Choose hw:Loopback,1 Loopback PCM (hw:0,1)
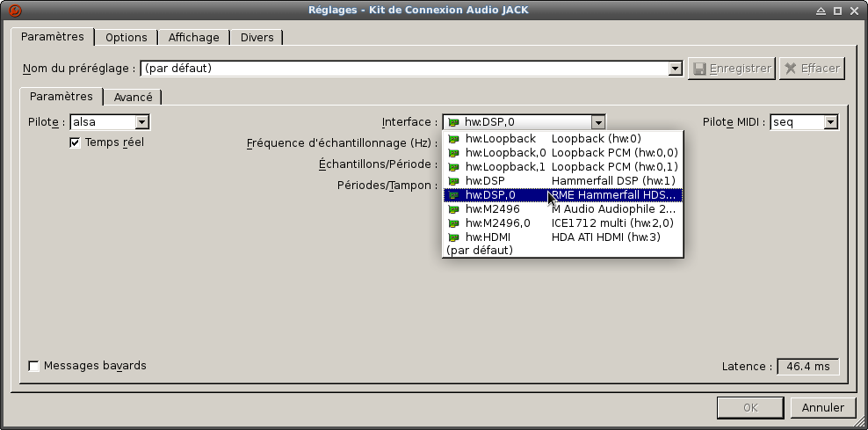The image size is (868, 430). pos(563,167)
